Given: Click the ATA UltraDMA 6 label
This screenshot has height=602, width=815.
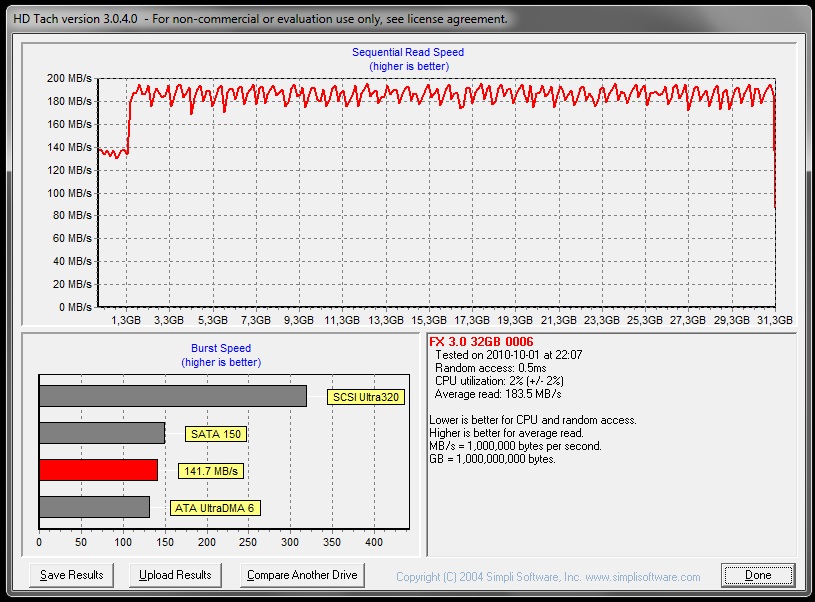Looking at the screenshot, I should [x=215, y=508].
